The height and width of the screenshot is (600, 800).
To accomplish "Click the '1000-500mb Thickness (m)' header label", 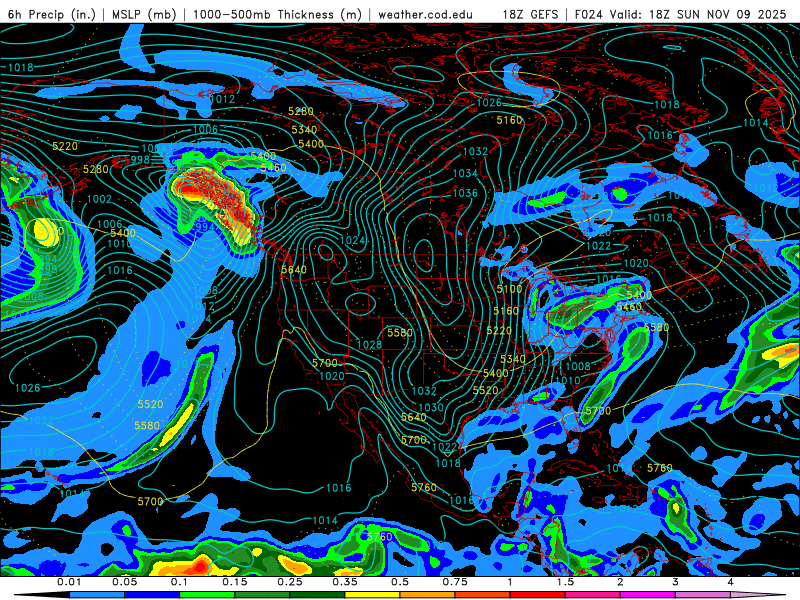I will (277, 14).
